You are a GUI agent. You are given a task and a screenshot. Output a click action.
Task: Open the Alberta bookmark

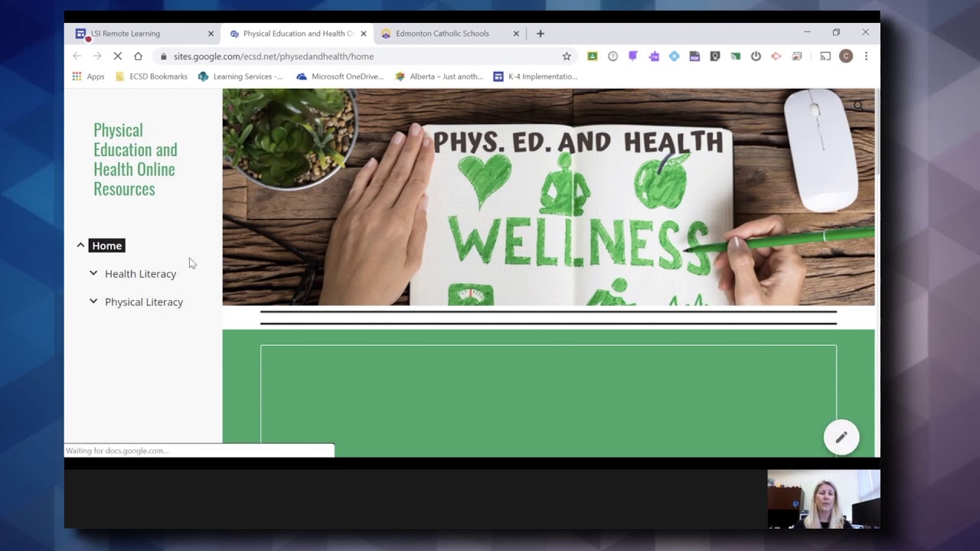click(439, 77)
